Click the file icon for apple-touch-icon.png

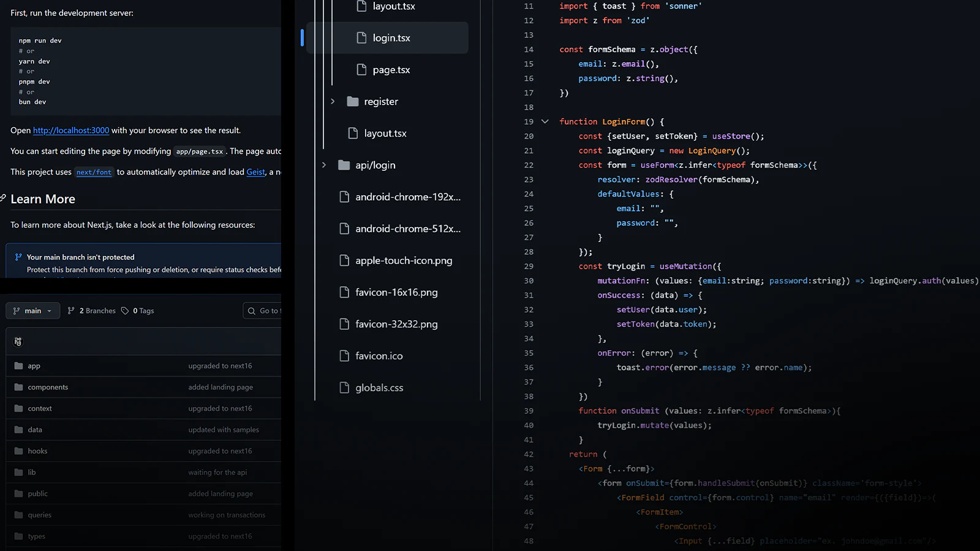click(x=344, y=261)
